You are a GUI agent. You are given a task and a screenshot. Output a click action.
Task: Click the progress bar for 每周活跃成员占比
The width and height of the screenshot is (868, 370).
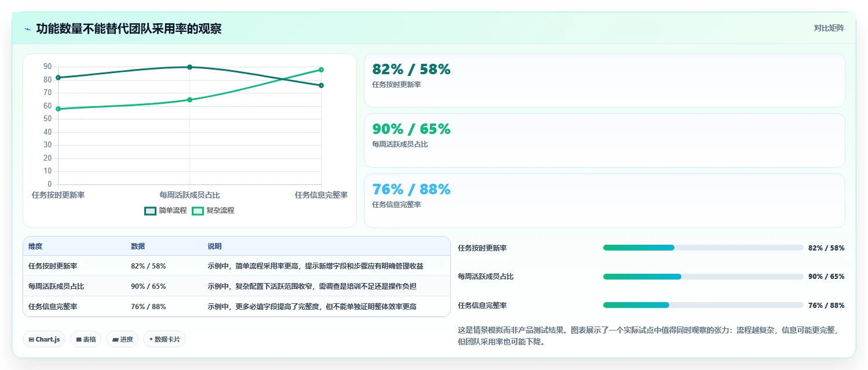pos(703,277)
